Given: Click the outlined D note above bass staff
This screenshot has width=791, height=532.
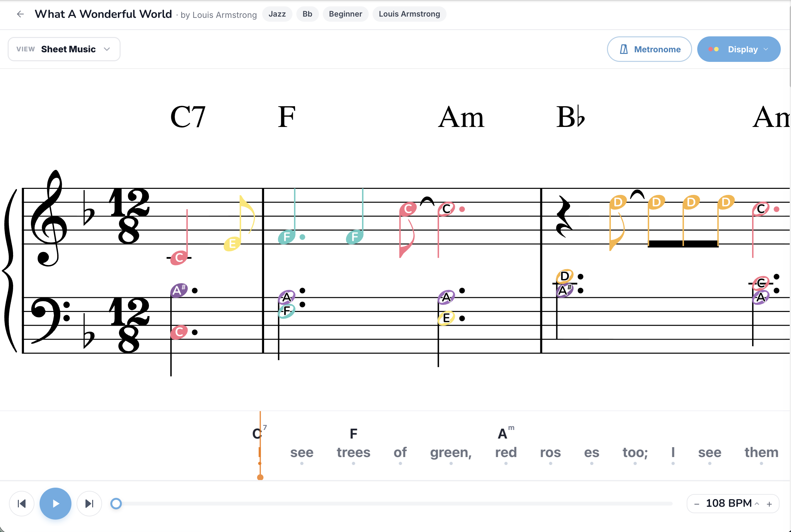Looking at the screenshot, I should [565, 276].
